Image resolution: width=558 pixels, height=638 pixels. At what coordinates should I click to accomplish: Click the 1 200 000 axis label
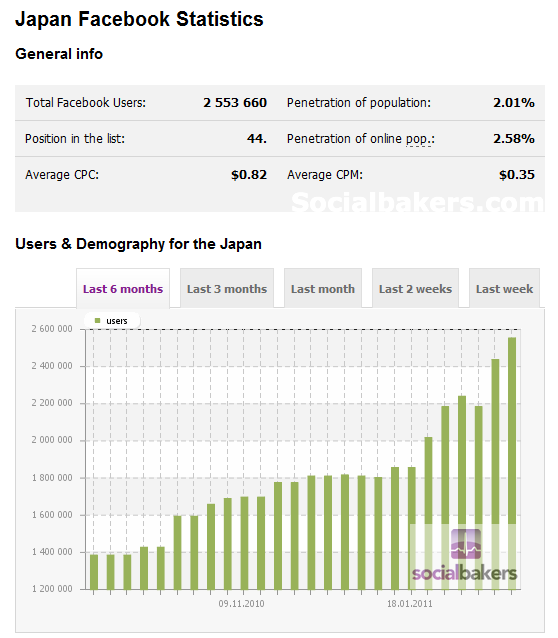tap(52, 589)
